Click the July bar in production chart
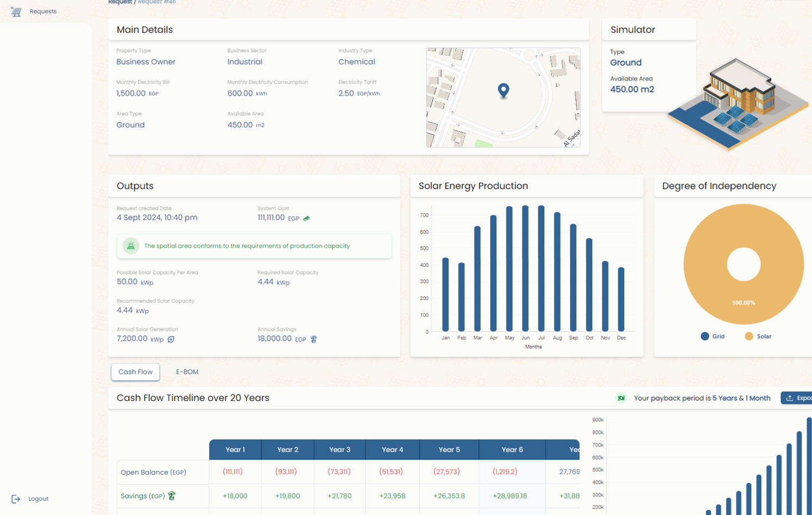Image resolution: width=812 pixels, height=515 pixels. coord(541,268)
